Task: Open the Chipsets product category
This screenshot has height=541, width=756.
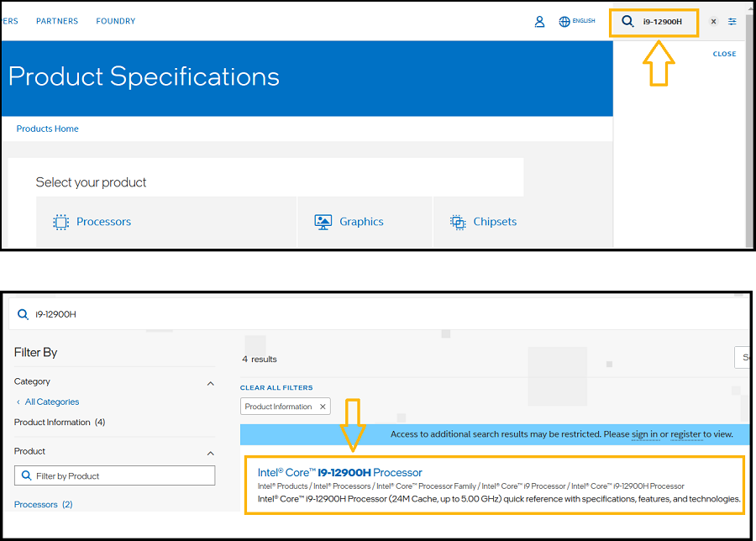Action: click(495, 222)
